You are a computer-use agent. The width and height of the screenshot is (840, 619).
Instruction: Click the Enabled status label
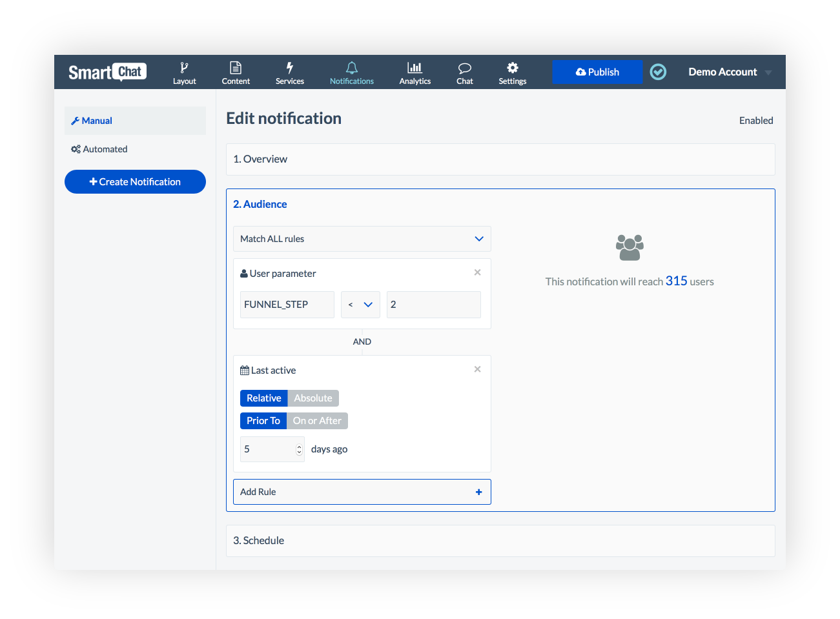pyautogui.click(x=756, y=121)
